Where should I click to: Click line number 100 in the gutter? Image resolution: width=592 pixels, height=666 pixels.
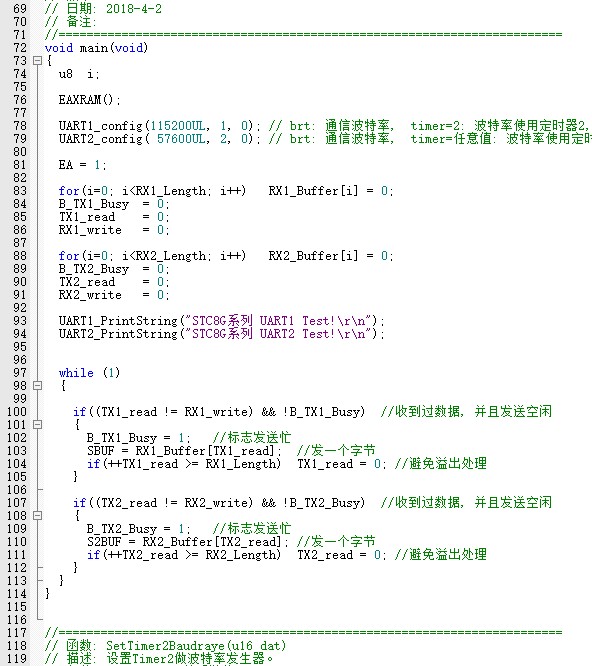click(x=17, y=412)
